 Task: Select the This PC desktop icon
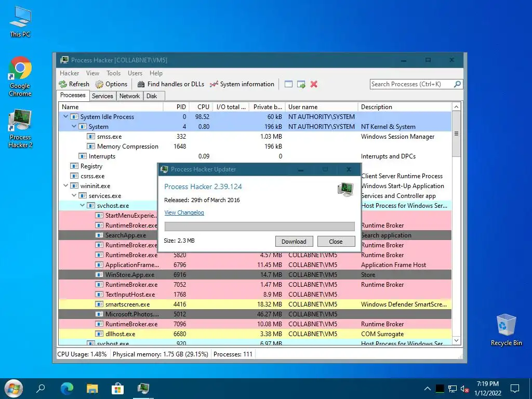[20, 22]
